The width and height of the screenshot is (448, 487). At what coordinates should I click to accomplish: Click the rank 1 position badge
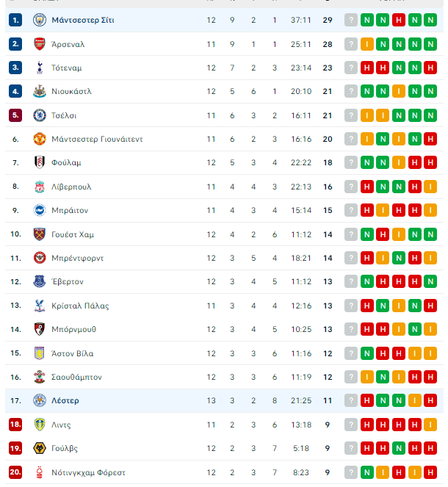[x=15, y=20]
